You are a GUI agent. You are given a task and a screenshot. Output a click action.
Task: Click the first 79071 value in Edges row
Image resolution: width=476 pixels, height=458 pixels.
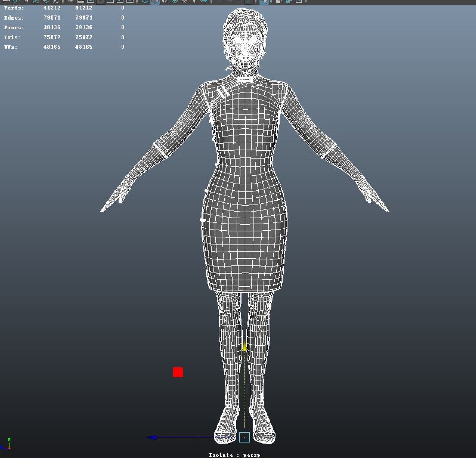[x=52, y=18]
